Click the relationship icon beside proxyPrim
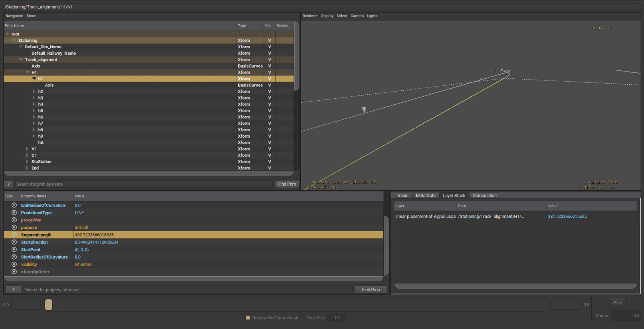Image resolution: width=644 pixels, height=329 pixels. 14,220
